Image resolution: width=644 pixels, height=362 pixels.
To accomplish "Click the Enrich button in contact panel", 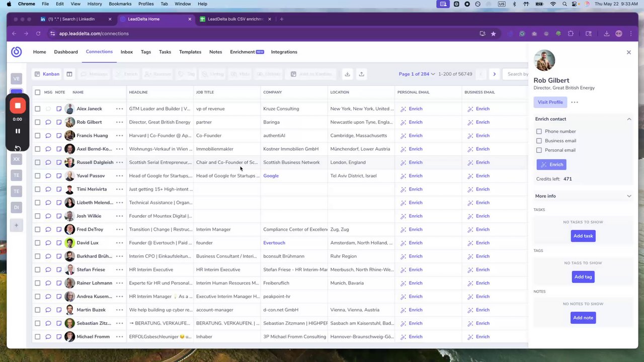I will coord(551,164).
